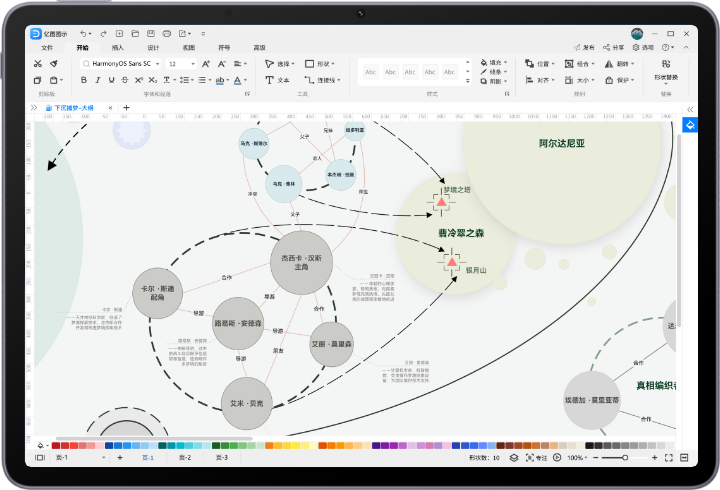Add a new page with plus button

click(120, 457)
